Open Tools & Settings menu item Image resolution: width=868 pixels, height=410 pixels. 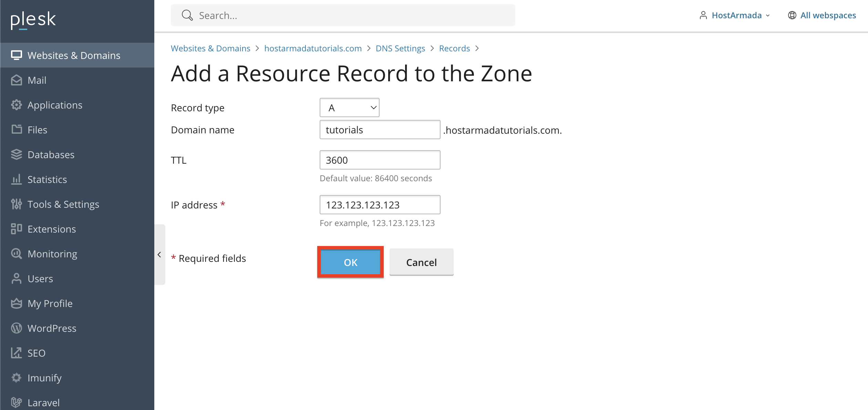[63, 204]
